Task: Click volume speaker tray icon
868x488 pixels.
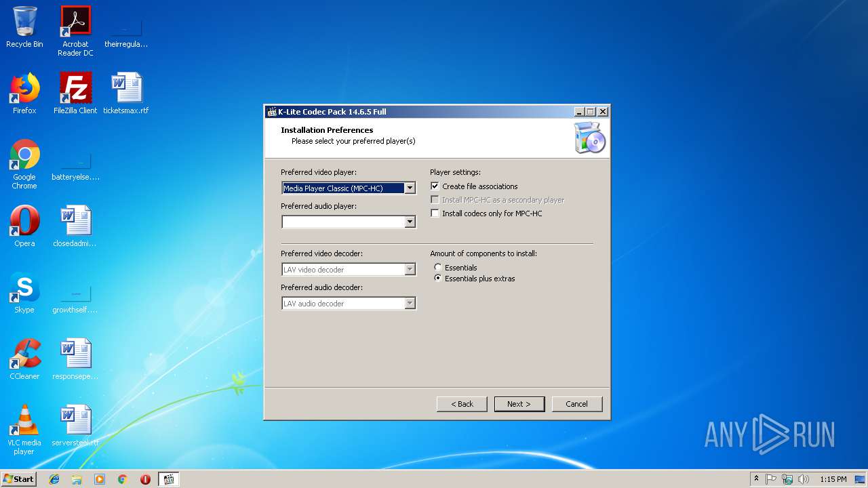Action: pos(804,479)
